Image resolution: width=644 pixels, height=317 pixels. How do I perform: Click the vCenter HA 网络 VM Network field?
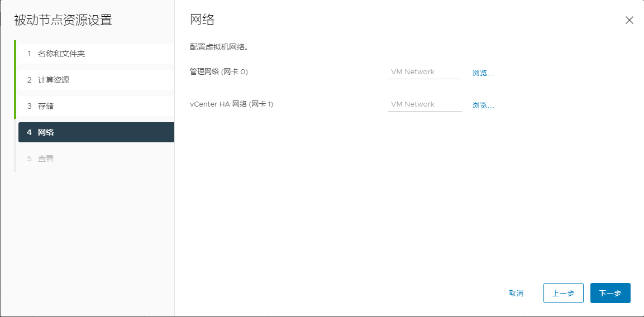[x=424, y=104]
